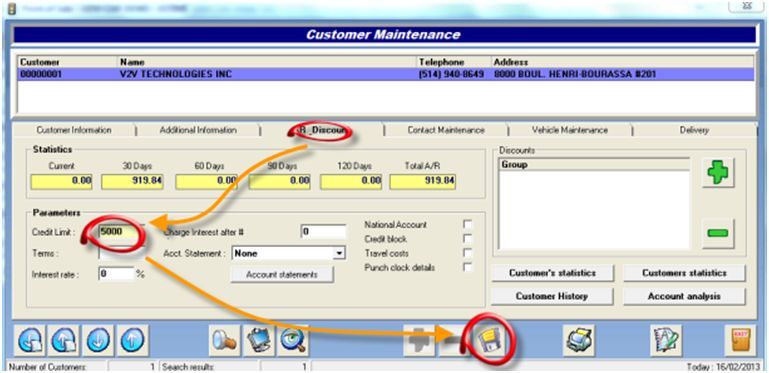Image resolution: width=769 pixels, height=373 pixels.
Task: Open the Vehicle Maintenance tab
Action: pos(569,130)
